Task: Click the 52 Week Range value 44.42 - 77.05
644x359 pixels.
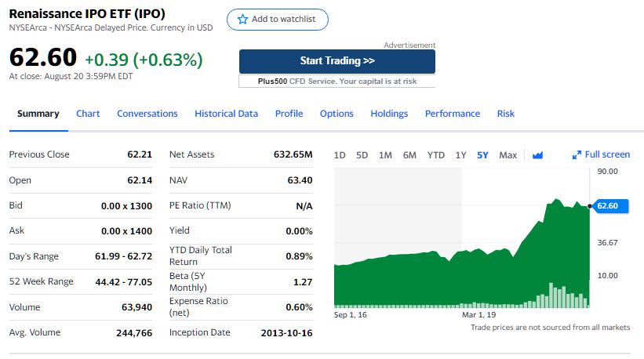Action: tap(124, 282)
